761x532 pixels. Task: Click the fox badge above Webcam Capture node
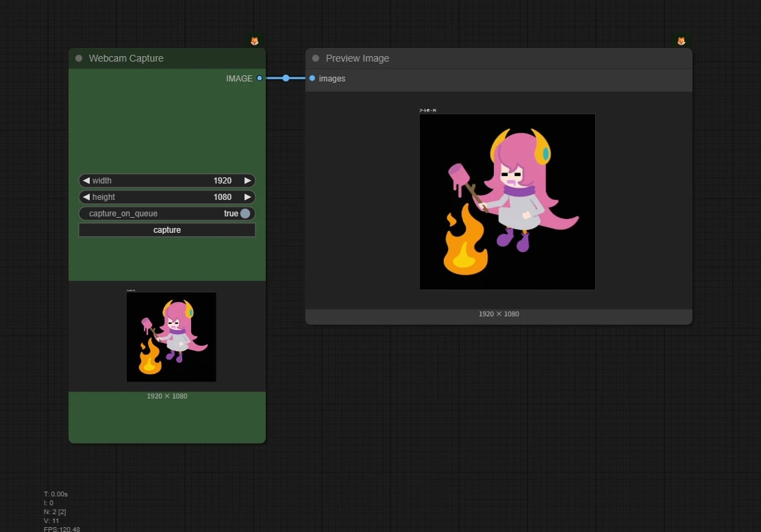pyautogui.click(x=254, y=41)
